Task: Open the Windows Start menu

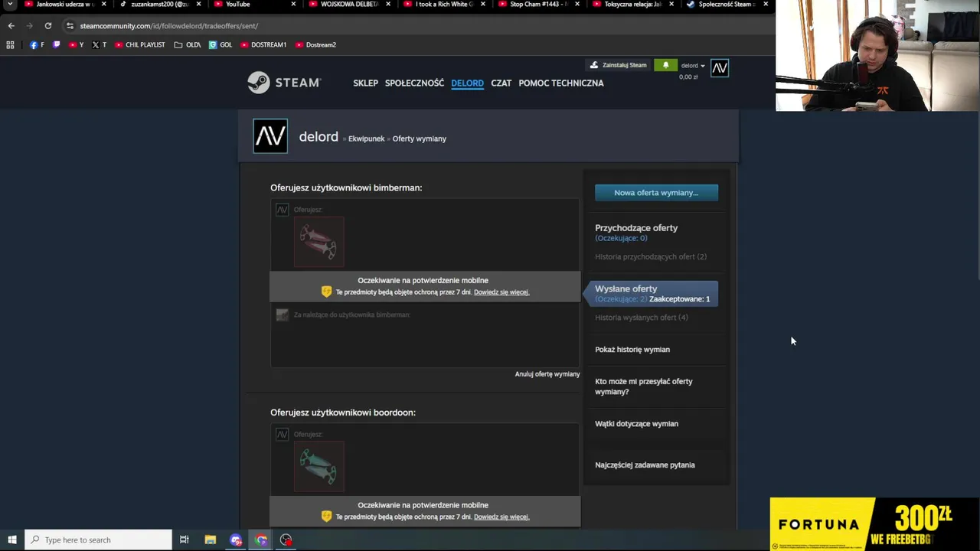Action: [12, 540]
